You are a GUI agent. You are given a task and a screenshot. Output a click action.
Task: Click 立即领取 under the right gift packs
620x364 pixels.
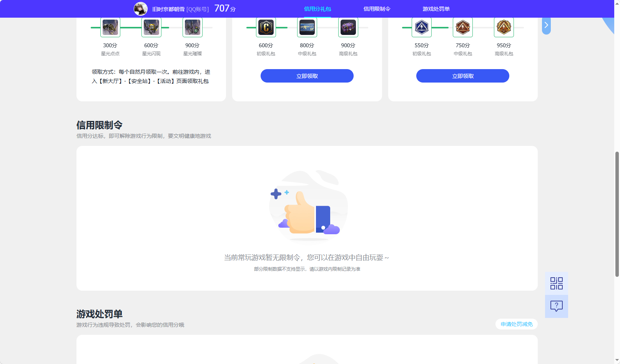(462, 76)
